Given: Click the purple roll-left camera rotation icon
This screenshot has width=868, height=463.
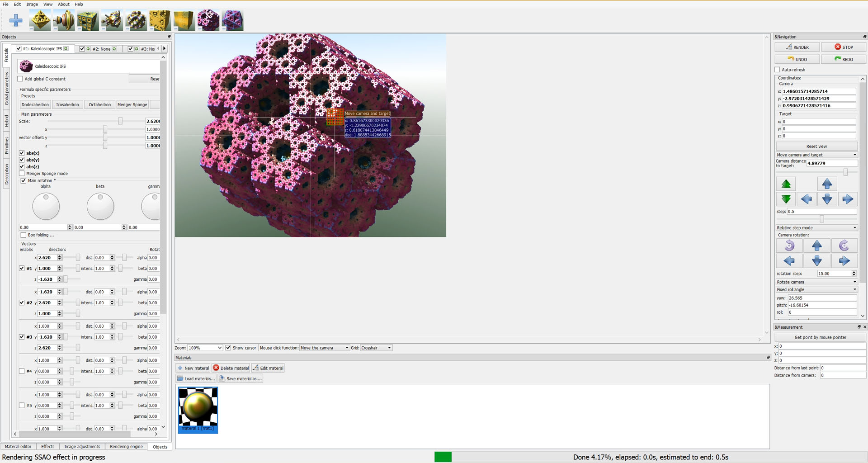Looking at the screenshot, I should 789,246.
